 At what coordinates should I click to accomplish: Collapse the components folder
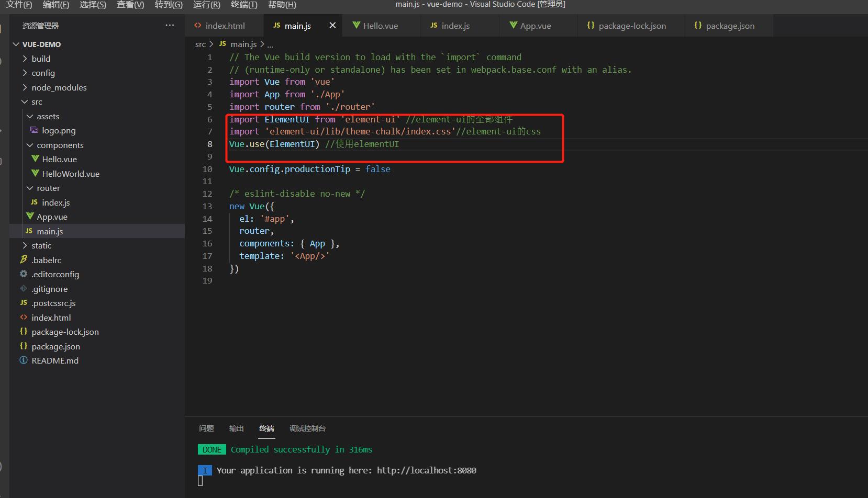[x=30, y=145]
